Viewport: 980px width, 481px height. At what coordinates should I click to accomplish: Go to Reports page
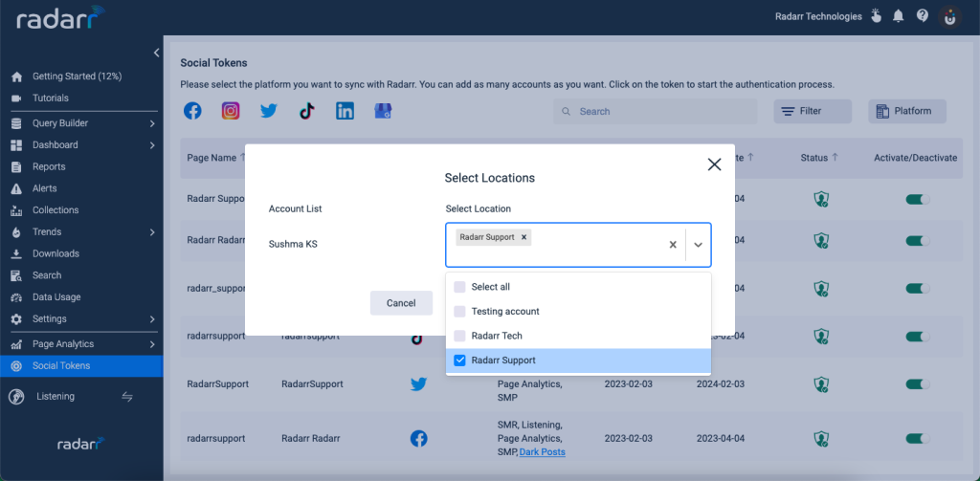click(x=49, y=166)
